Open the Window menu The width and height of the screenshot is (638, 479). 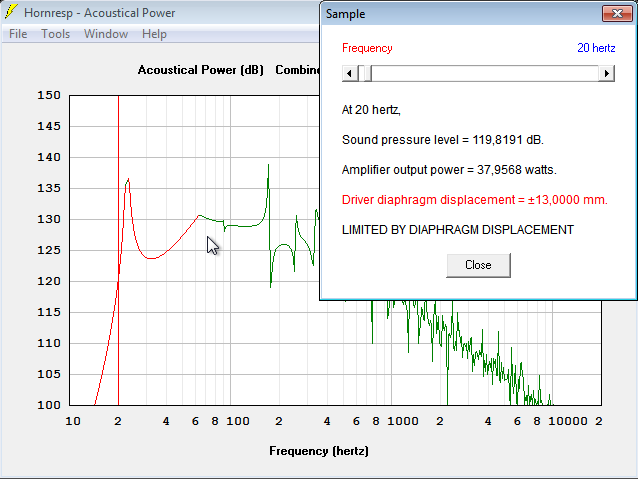click(x=106, y=34)
